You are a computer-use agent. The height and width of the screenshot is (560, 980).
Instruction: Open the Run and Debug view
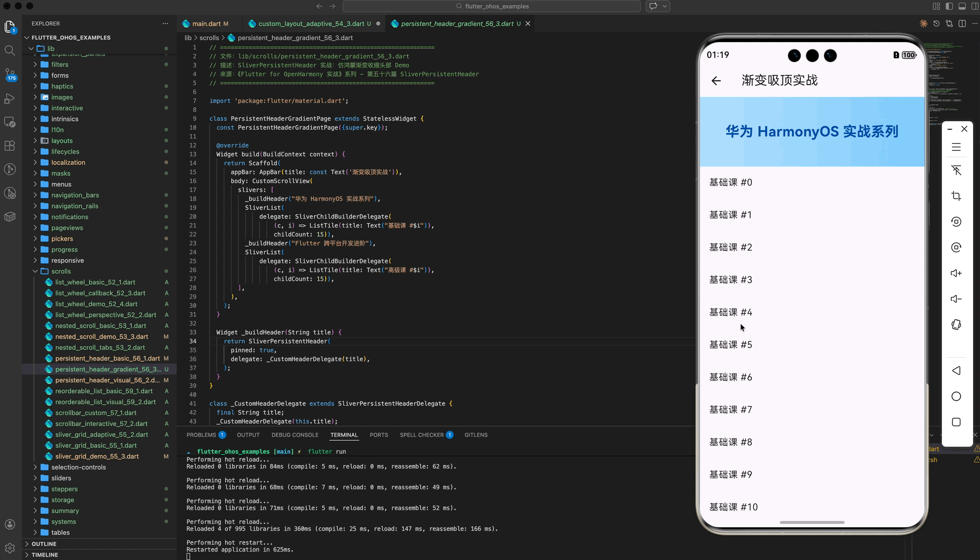pos(9,98)
